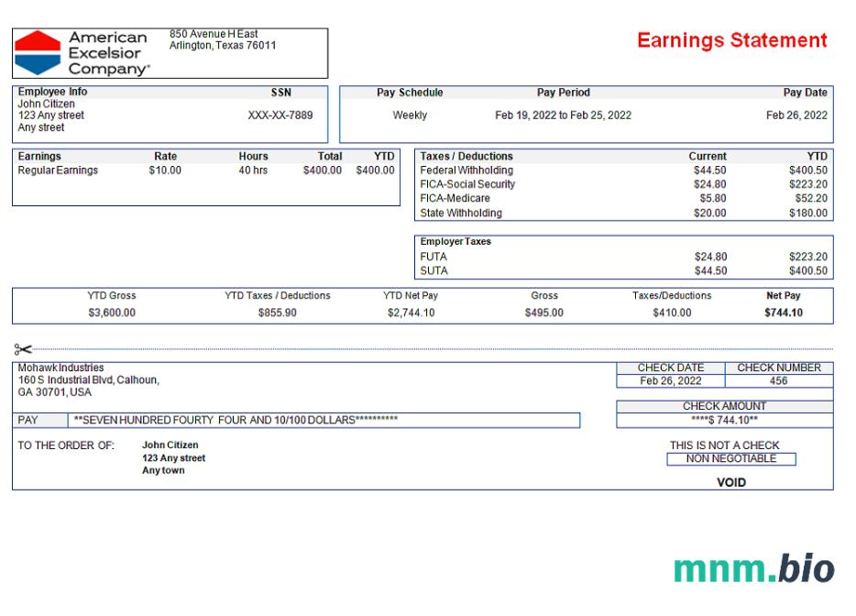856x616 pixels.
Task: Click the NON NEGOTIABLE box
Action: 730,459
